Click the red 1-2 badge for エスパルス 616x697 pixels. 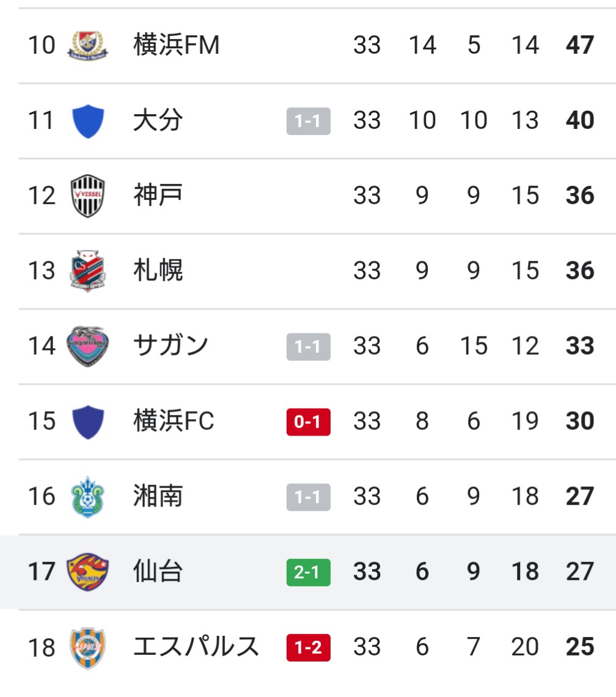[308, 648]
